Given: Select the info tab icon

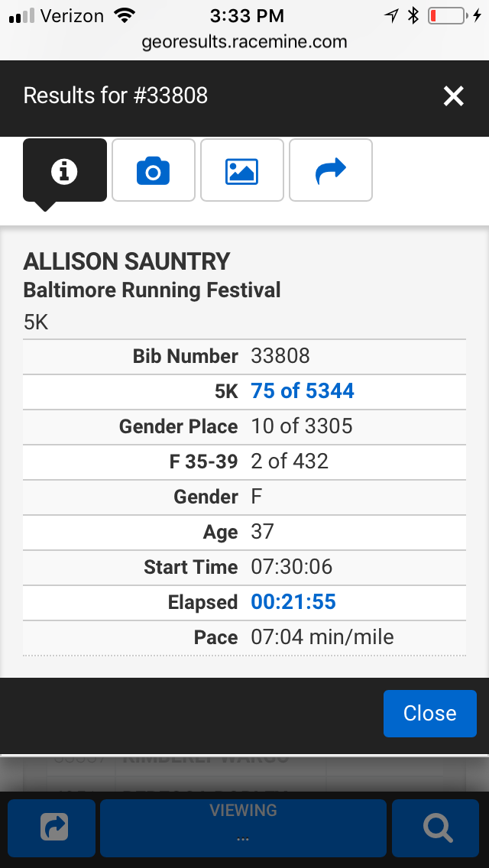Looking at the screenshot, I should (64, 170).
